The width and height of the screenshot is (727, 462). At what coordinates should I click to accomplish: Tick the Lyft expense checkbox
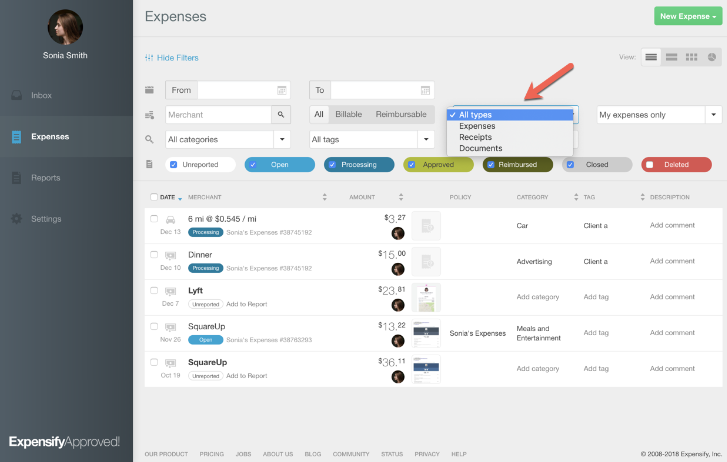click(x=154, y=290)
